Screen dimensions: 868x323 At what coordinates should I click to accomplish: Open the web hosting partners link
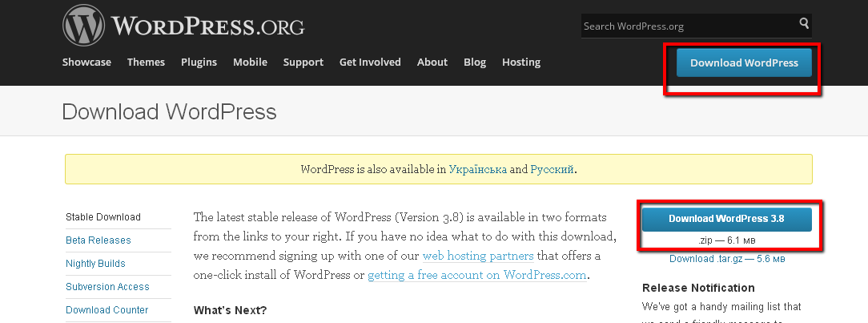click(478, 256)
